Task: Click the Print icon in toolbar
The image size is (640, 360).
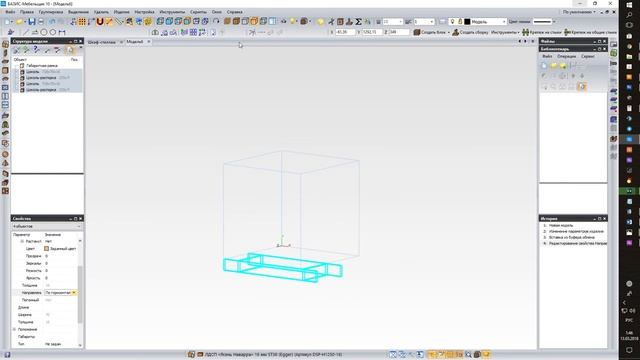Action: 41,22
